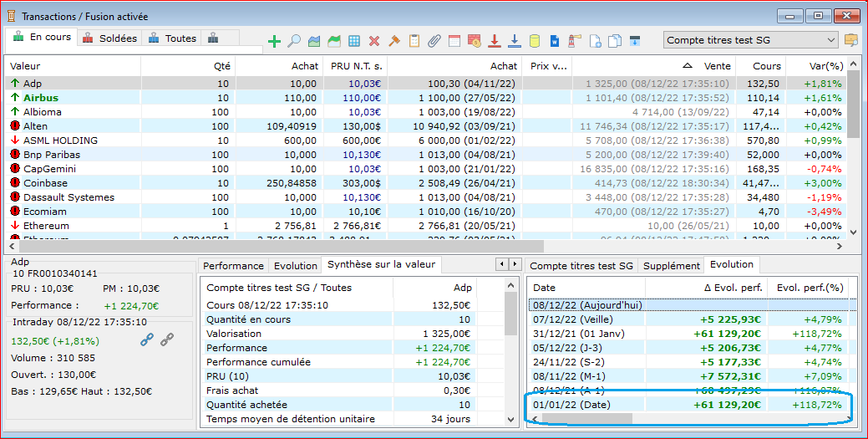
Task: Select the Synthèse sur la valeur tab
Action: click(x=382, y=265)
